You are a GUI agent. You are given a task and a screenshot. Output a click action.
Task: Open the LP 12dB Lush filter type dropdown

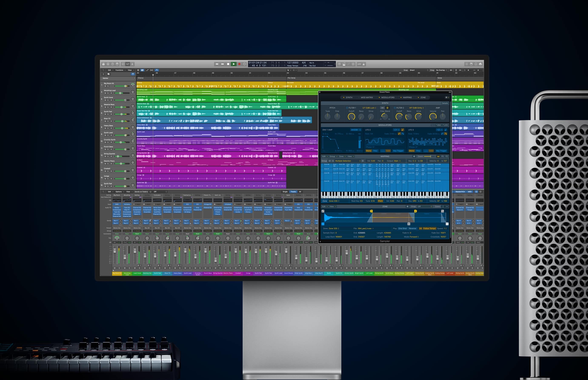point(369,108)
